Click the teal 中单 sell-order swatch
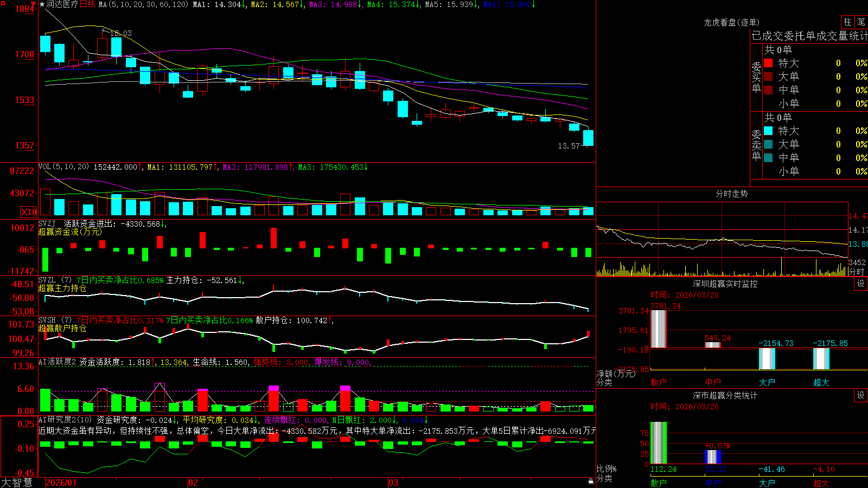Image resolution: width=868 pixels, height=488 pixels. click(768, 158)
